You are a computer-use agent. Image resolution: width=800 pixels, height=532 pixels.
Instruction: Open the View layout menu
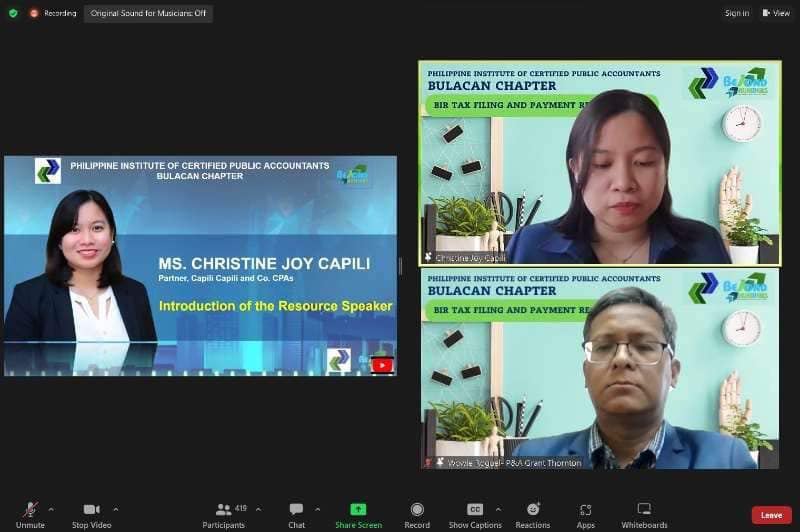tap(776, 13)
